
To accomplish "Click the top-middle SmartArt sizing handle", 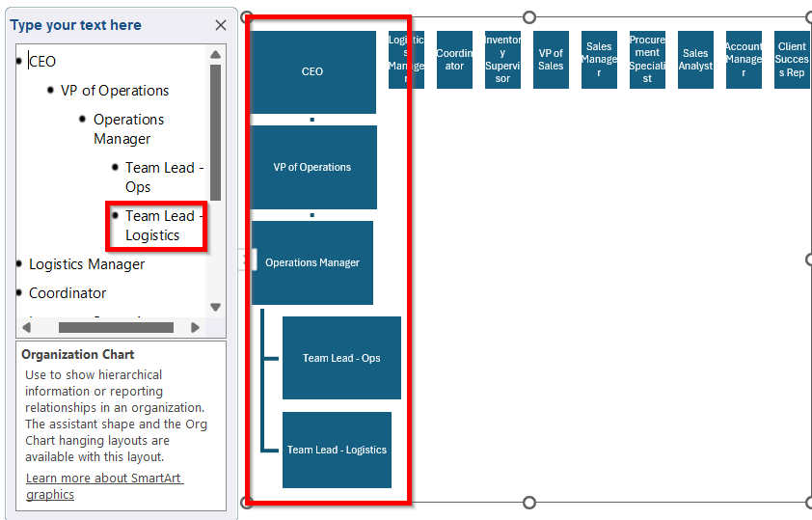I will tap(528, 17).
